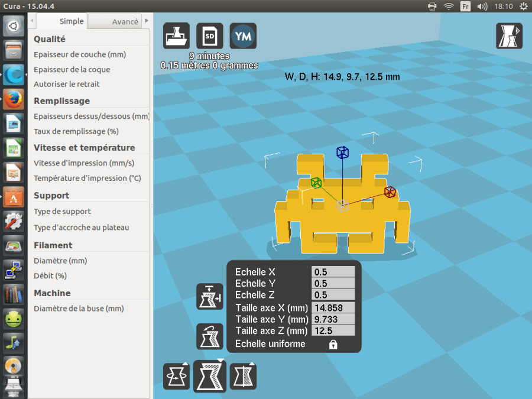Click the left tab scroll arrow
This screenshot has height=399, width=532.
pyautogui.click(x=32, y=21)
